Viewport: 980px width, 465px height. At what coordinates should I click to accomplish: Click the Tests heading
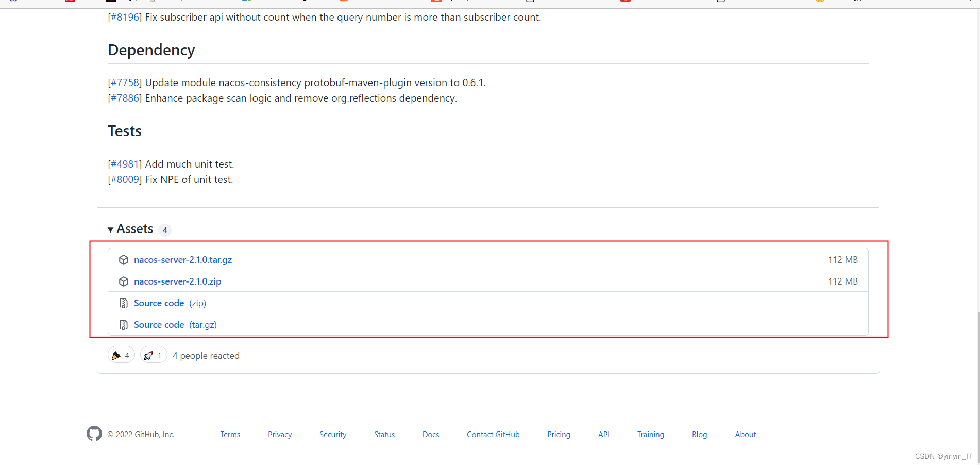[125, 131]
